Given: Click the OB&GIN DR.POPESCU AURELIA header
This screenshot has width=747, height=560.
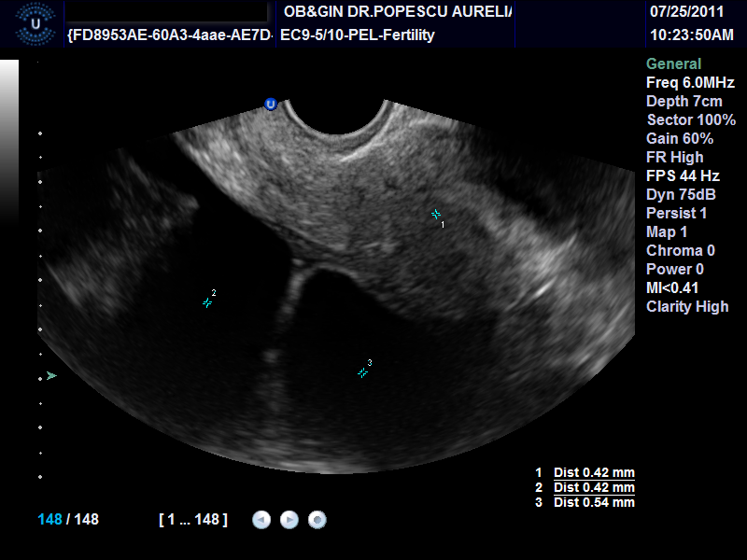Looking at the screenshot, I should [x=398, y=11].
